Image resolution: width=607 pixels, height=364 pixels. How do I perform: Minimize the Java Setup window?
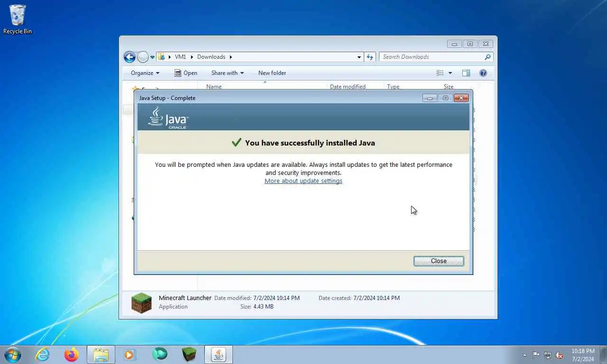click(430, 98)
